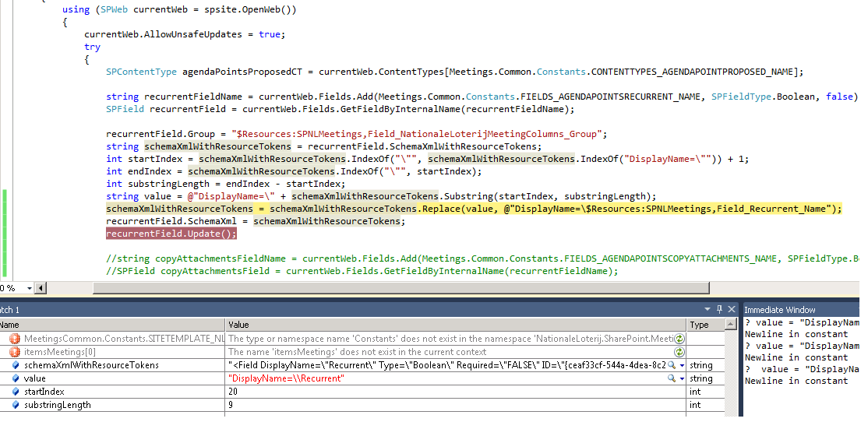Select the Immediate Window title tab
This screenshot has width=868, height=422.
pyautogui.click(x=780, y=310)
